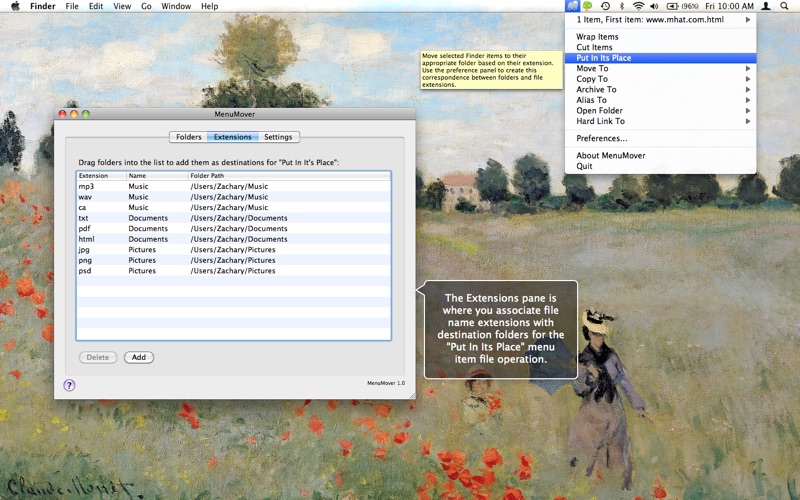800x500 pixels.
Task: Click the green tree menu bar icon
Action: point(588,6)
